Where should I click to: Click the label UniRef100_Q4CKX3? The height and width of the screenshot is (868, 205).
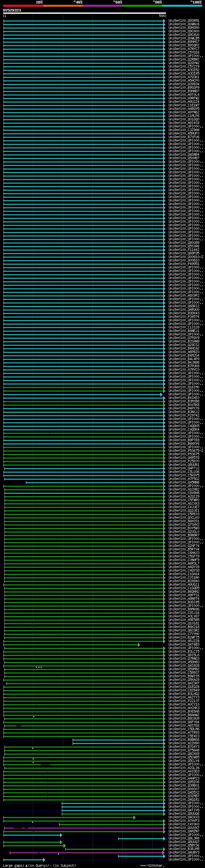184,817
